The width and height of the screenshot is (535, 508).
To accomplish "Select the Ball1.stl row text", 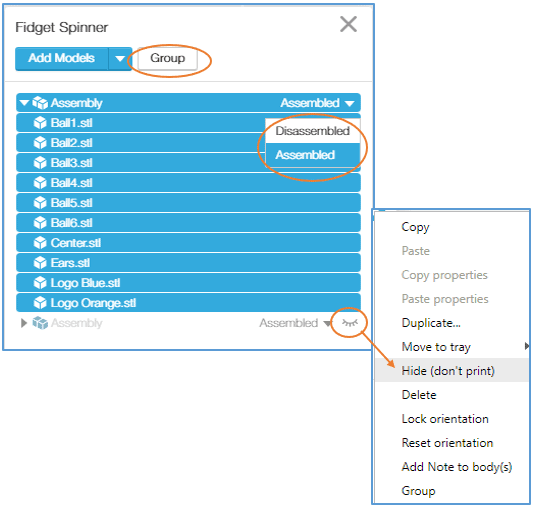I will (x=72, y=123).
